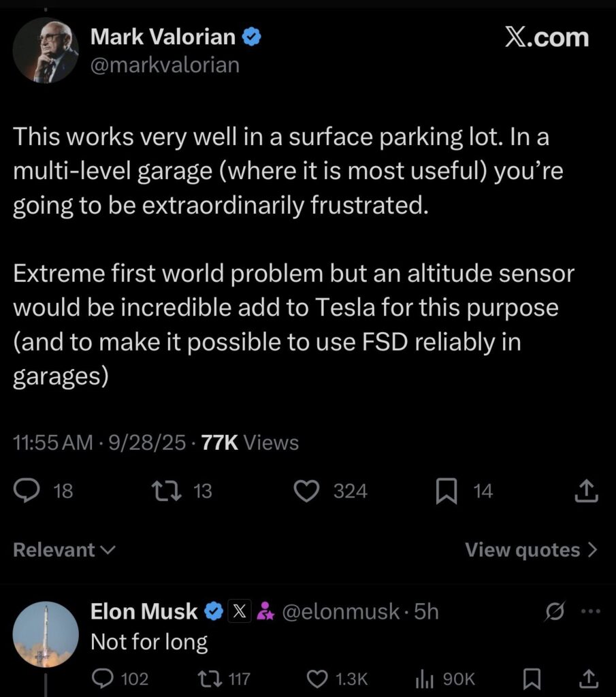Click the X affiliation badge beside Elon Musk
616x697 pixels.
point(239,613)
